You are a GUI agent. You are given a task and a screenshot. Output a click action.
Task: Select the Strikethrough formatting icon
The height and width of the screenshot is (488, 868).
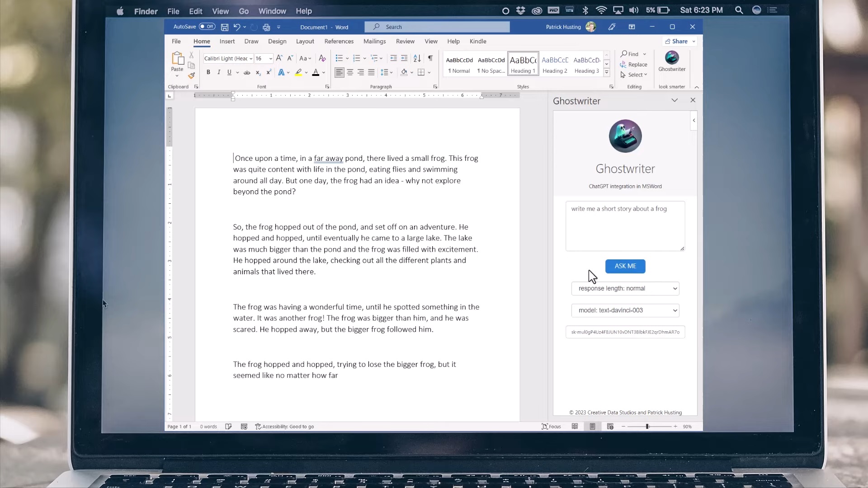point(246,73)
